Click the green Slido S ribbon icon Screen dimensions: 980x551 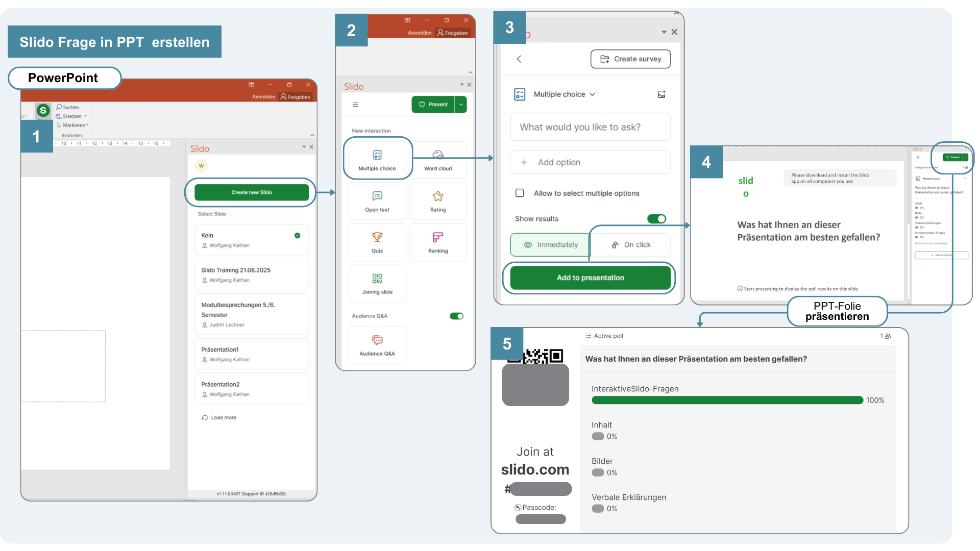click(43, 110)
